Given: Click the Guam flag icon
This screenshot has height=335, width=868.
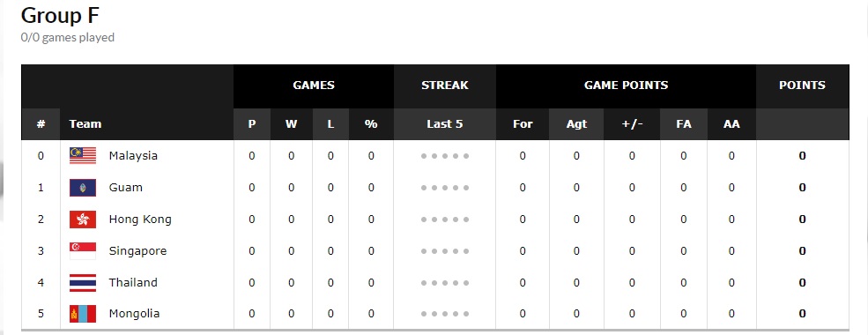Looking at the screenshot, I should point(83,188).
